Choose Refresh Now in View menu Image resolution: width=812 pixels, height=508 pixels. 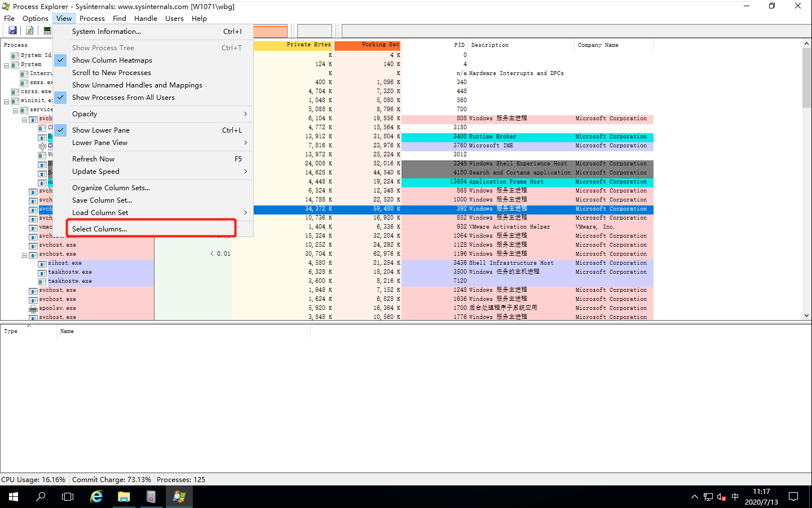pyautogui.click(x=153, y=159)
